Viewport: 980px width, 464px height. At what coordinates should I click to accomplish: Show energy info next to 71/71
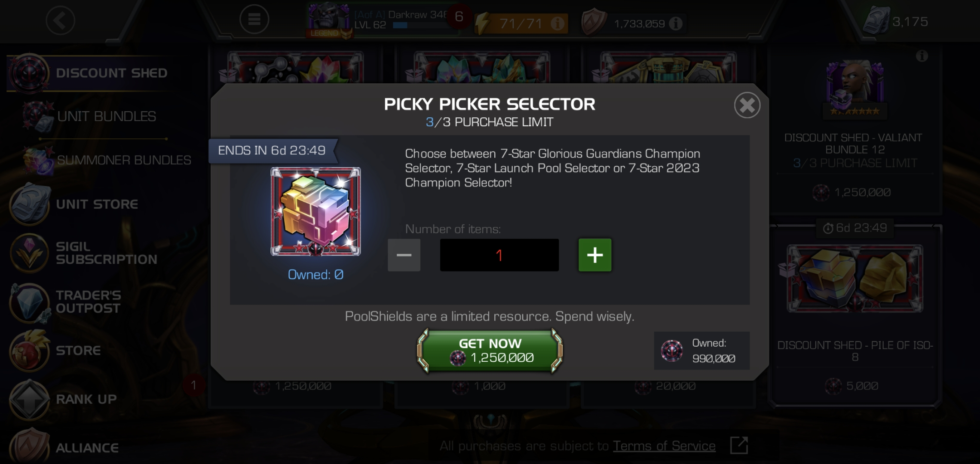point(557,23)
